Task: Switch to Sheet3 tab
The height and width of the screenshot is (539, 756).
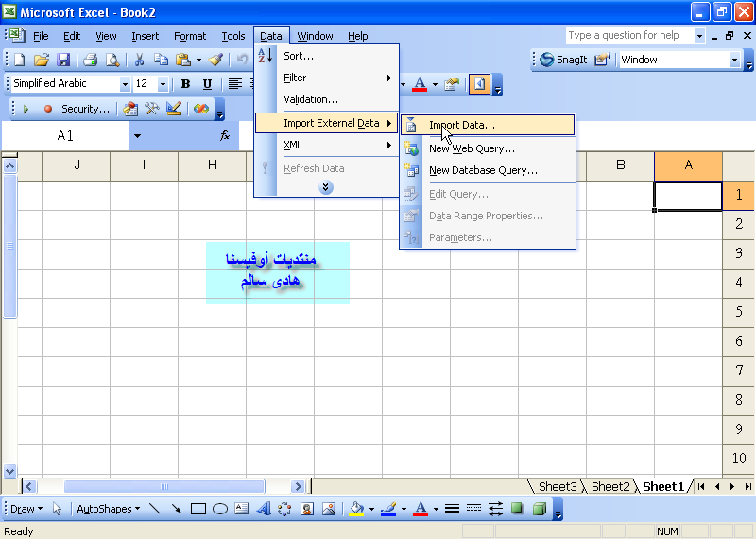Action: (558, 486)
